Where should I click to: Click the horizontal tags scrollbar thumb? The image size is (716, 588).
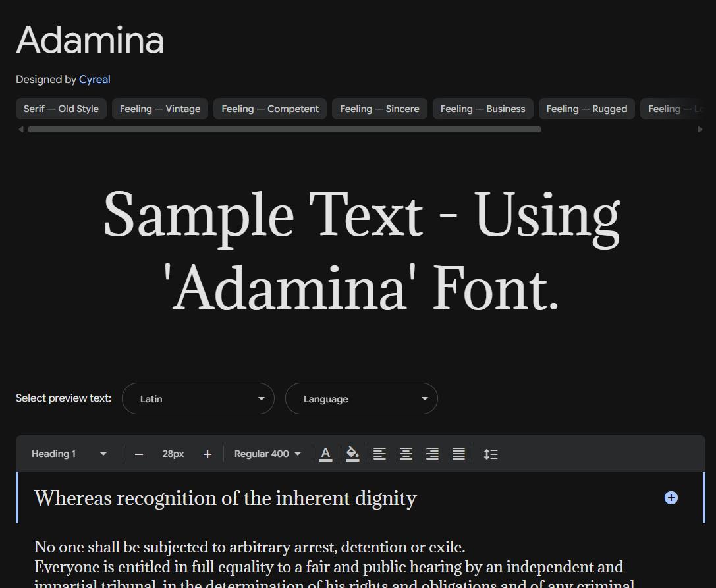(285, 130)
